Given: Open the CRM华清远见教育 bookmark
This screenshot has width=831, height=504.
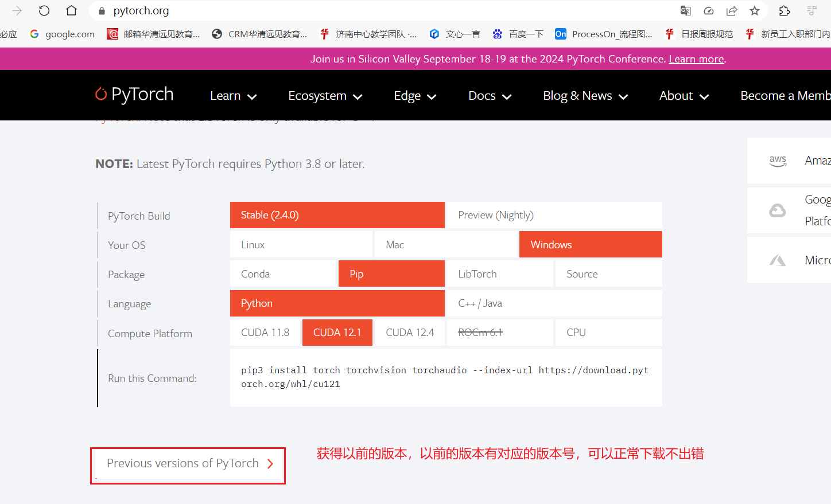Looking at the screenshot, I should pyautogui.click(x=259, y=34).
